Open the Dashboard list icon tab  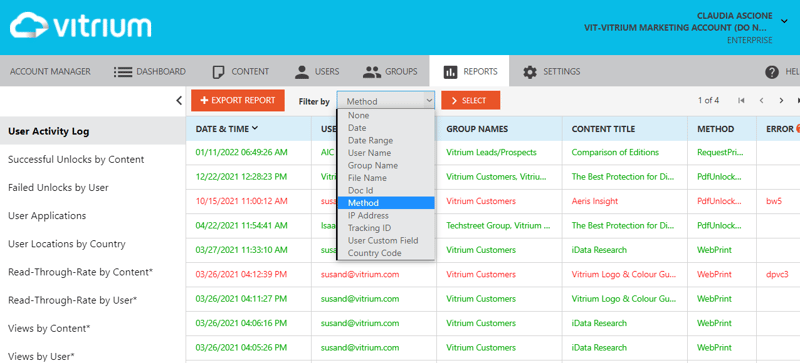[x=122, y=72]
